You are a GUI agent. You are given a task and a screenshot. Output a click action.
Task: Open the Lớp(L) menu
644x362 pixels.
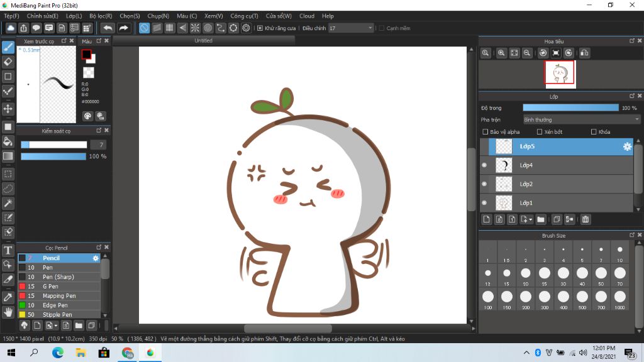[74, 16]
